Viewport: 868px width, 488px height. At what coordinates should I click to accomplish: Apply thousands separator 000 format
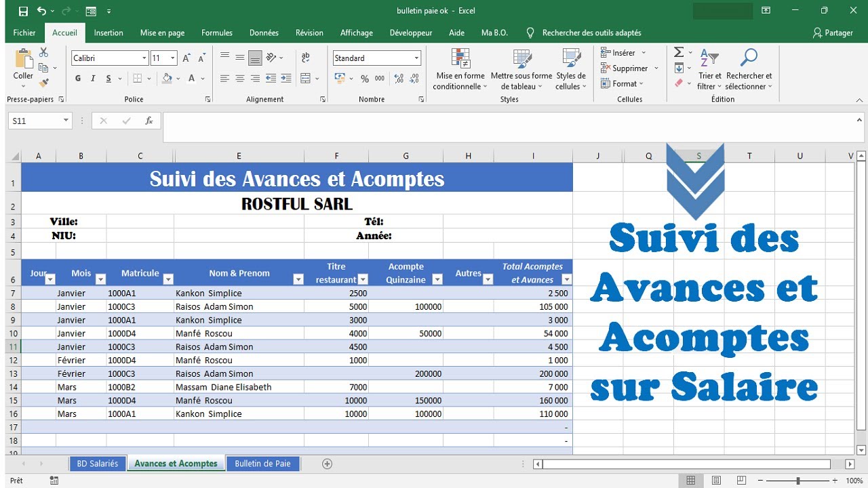click(x=380, y=79)
